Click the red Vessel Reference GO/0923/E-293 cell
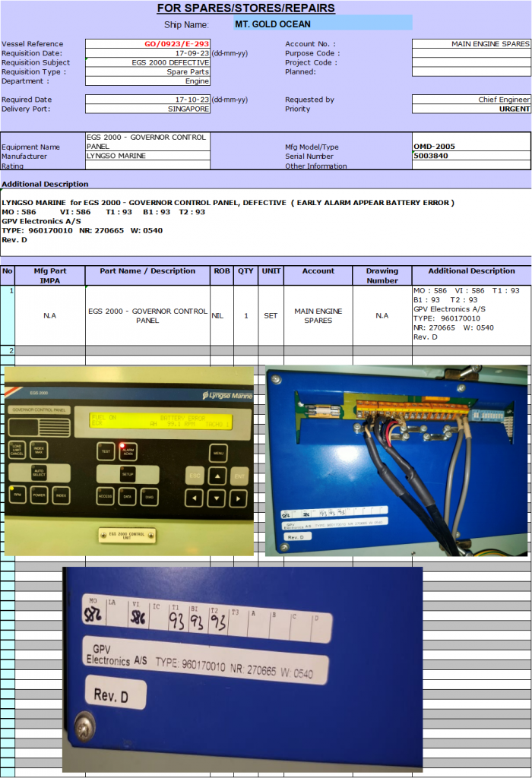 (147, 44)
